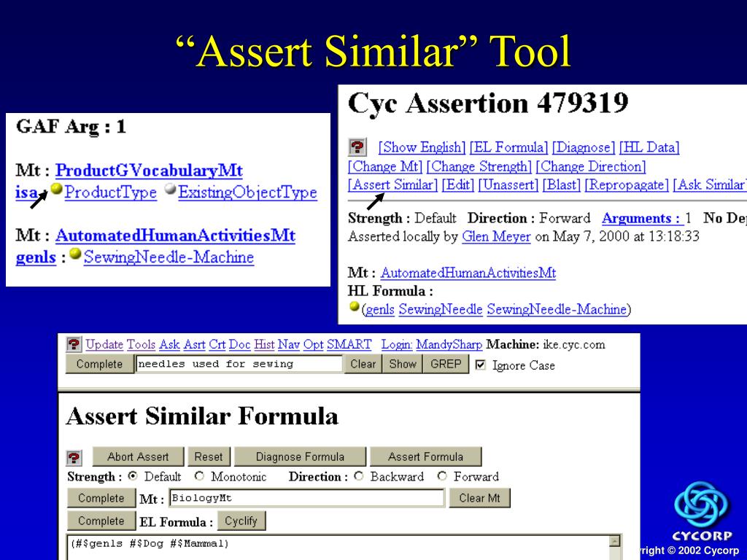Click the [EL Formula] link
The width and height of the screenshot is (747, 560).
pyautogui.click(x=508, y=147)
